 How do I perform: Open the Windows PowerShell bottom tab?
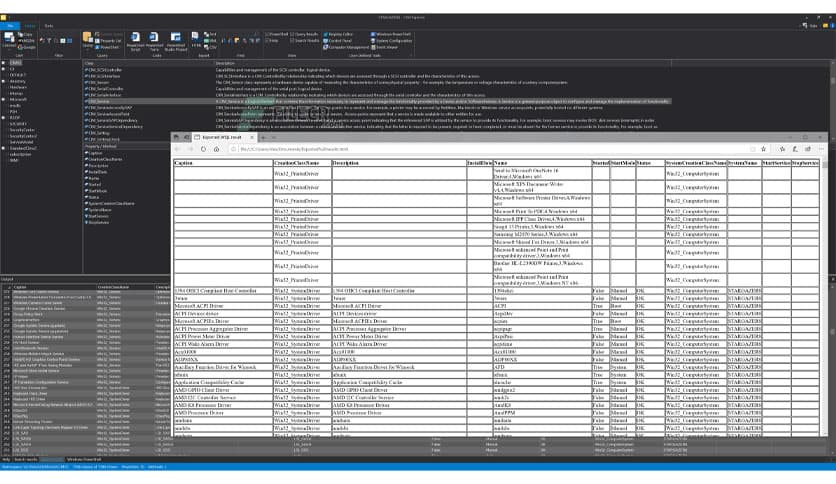(x=84, y=459)
